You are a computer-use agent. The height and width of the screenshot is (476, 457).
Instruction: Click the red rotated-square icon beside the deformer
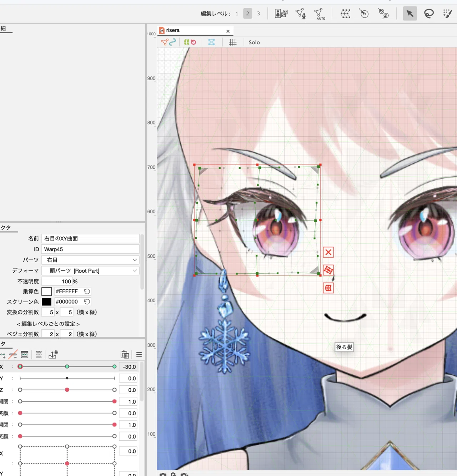click(328, 270)
